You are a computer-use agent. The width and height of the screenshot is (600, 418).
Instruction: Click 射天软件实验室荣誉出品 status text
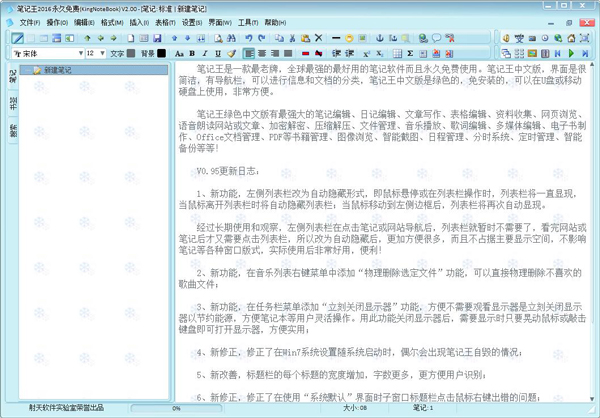click(x=66, y=408)
